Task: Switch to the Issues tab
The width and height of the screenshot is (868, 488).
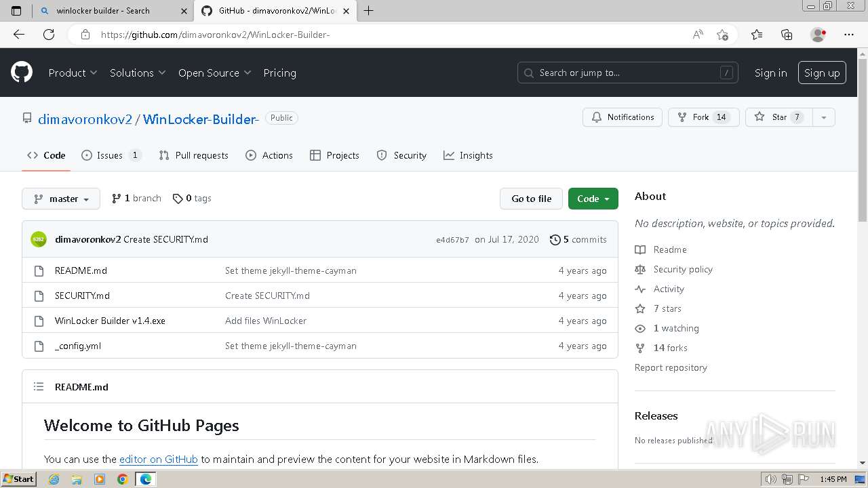Action: click(x=111, y=155)
